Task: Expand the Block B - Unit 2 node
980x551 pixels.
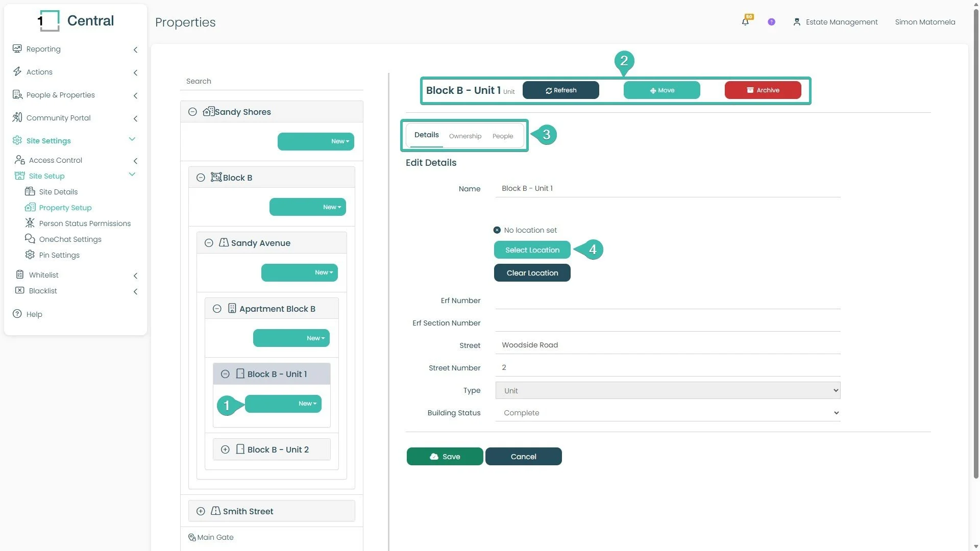Action: tap(225, 449)
